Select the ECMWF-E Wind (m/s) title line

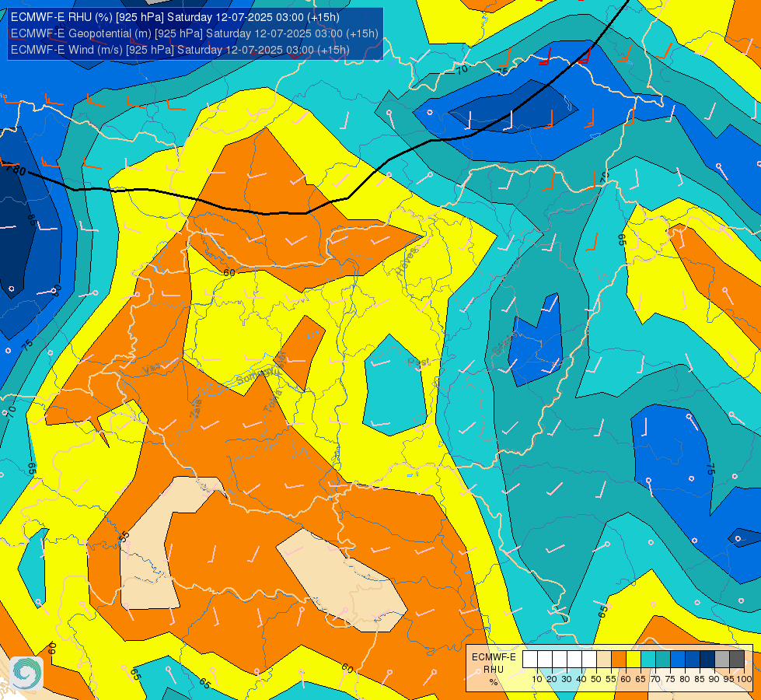point(180,50)
